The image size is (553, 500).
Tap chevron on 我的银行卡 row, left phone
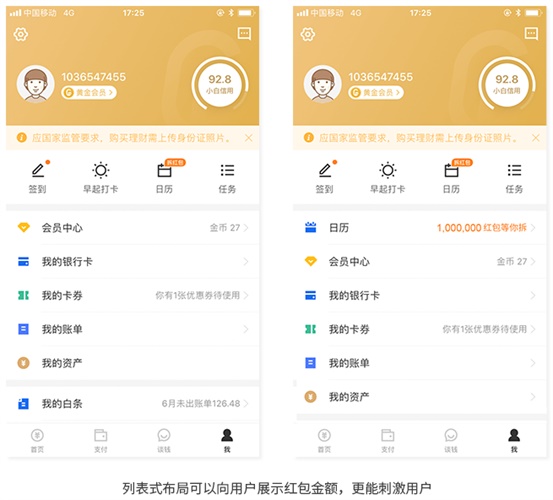coord(246,262)
